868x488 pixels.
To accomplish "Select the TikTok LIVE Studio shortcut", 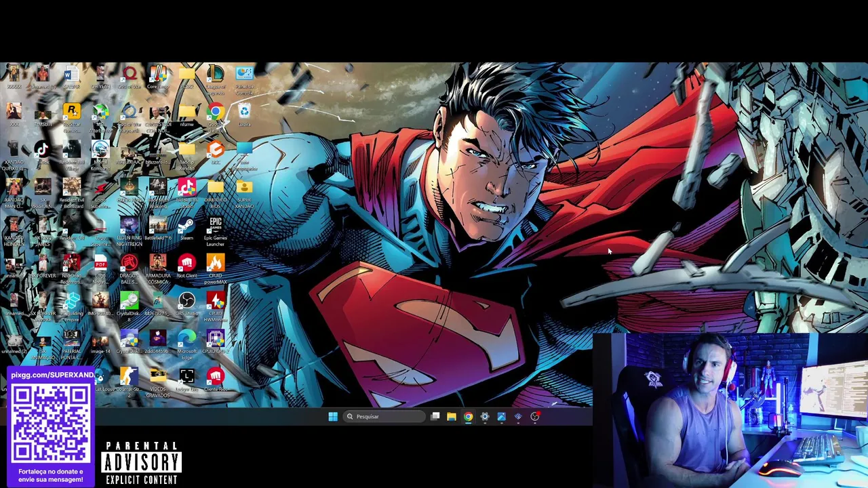I will [187, 192].
